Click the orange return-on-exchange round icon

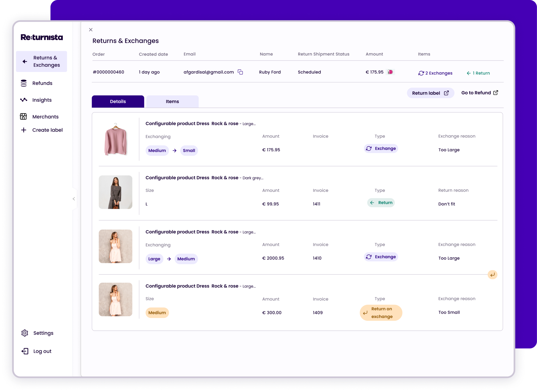[492, 275]
